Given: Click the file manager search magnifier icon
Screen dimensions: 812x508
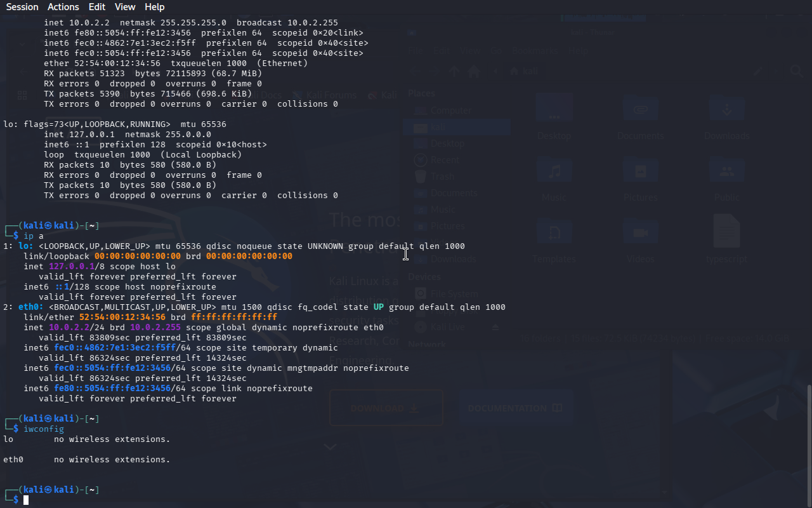Looking at the screenshot, I should coord(797,72).
